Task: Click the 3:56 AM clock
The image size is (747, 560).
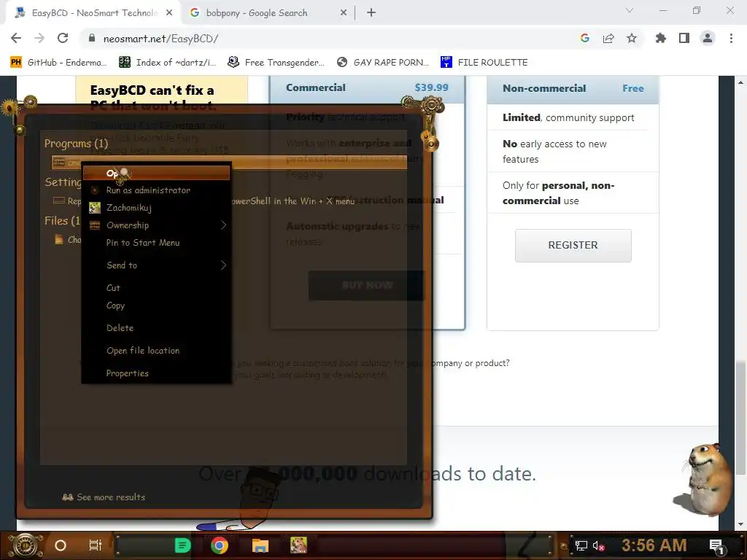Action: (654, 545)
